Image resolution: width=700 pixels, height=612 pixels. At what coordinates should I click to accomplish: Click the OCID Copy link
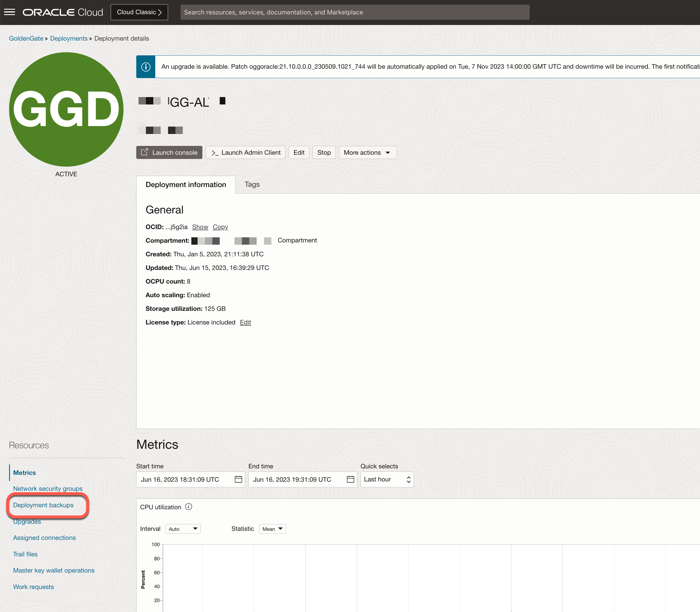(220, 227)
